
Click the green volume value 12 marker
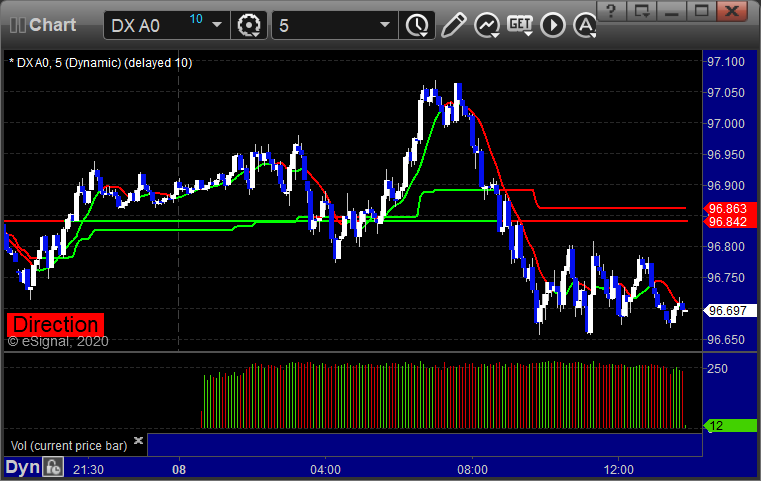coord(729,426)
